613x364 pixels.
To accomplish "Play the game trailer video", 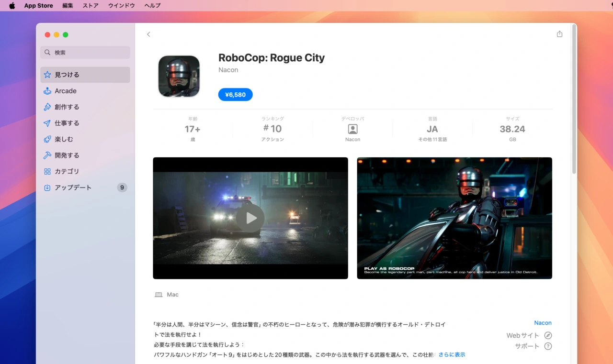I will 250,218.
